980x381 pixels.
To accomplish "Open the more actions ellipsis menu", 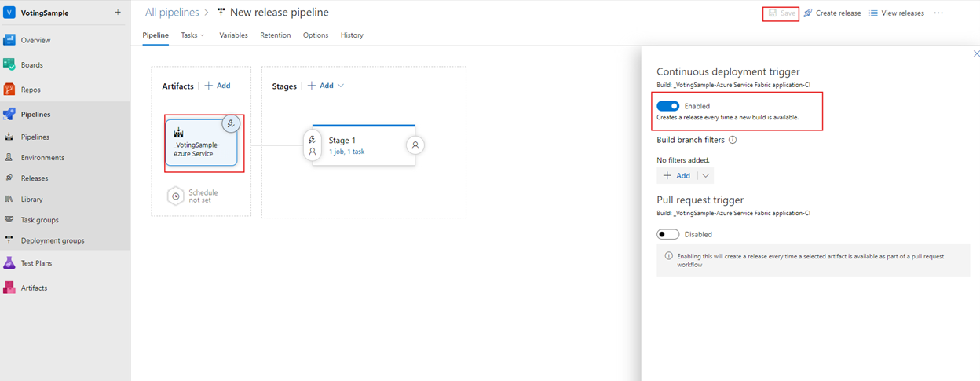I will coord(938,13).
